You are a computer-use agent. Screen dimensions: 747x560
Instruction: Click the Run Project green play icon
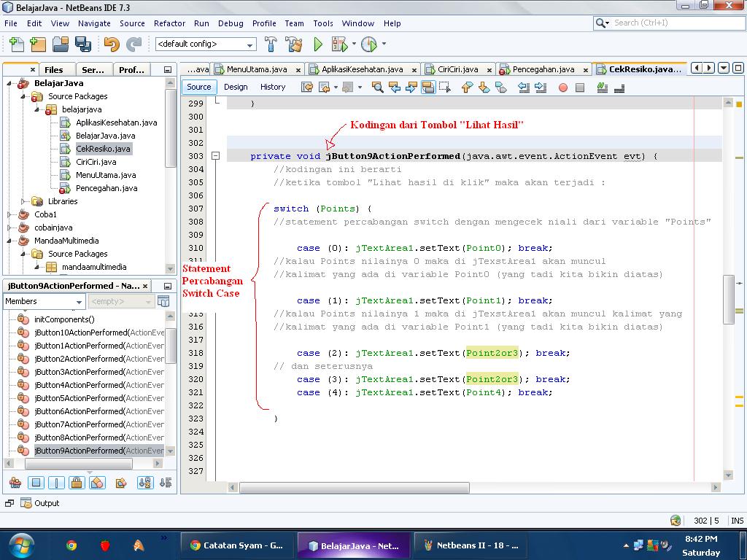pos(318,44)
